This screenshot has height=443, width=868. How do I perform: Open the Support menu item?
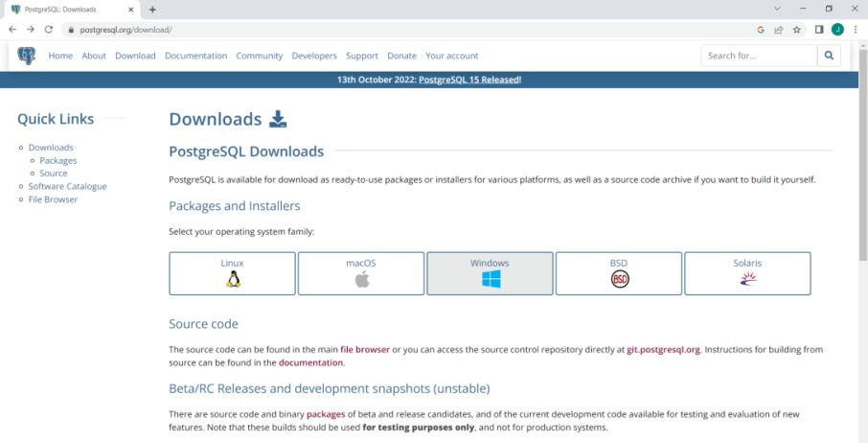coord(362,56)
